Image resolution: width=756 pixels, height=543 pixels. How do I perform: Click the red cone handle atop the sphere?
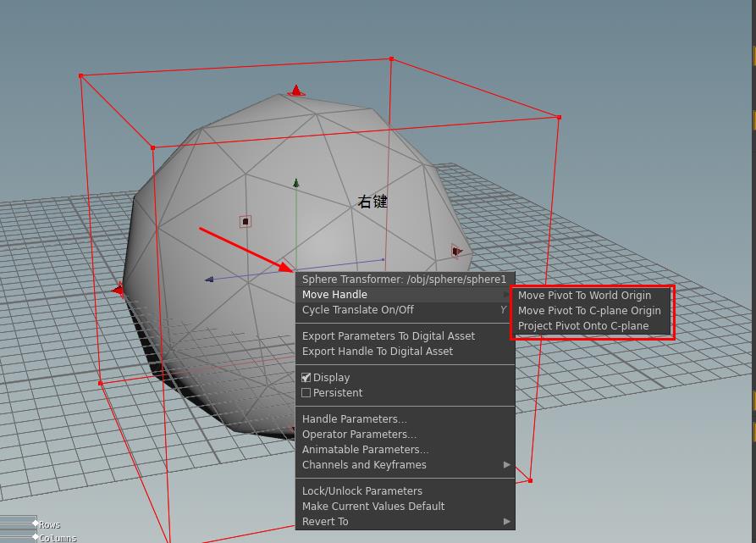(296, 91)
